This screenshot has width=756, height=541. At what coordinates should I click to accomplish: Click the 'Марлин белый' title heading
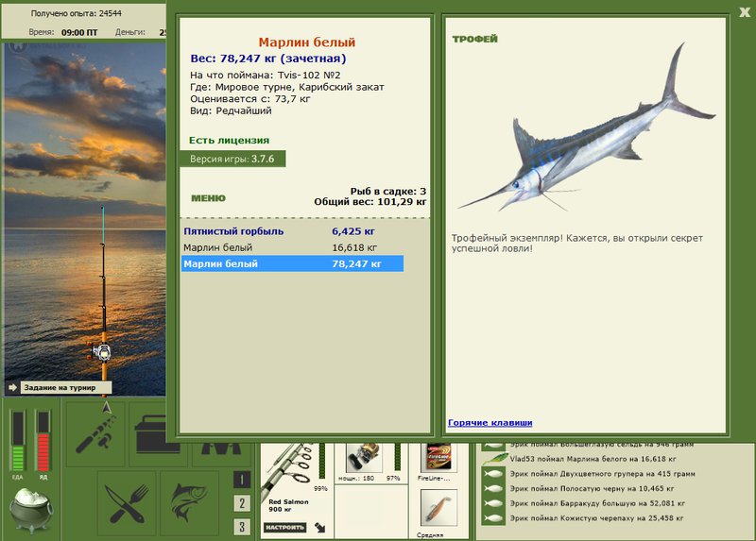[x=306, y=42]
